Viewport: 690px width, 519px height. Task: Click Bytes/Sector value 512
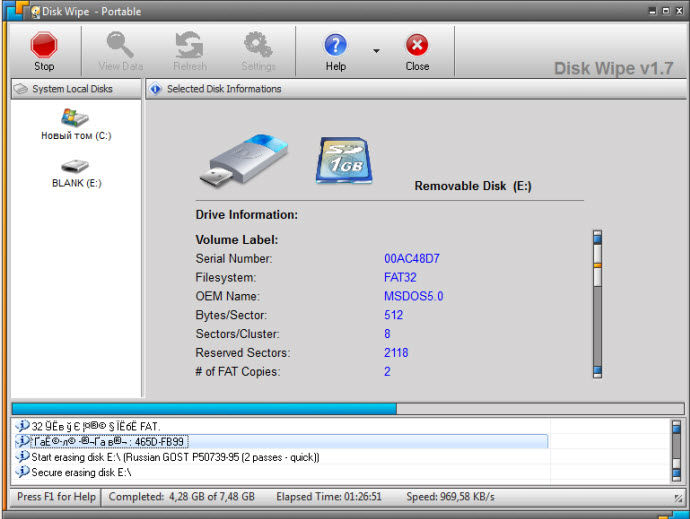[x=393, y=315]
